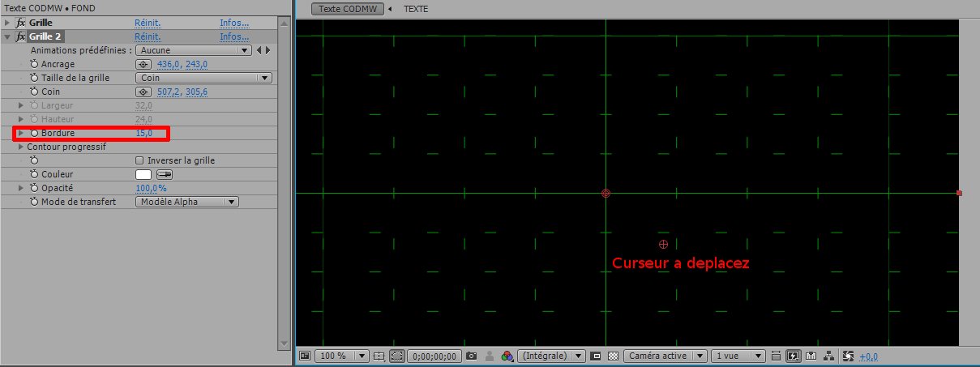Open the composition flowchart icon
Screen dimensions: 980x367
click(x=829, y=356)
